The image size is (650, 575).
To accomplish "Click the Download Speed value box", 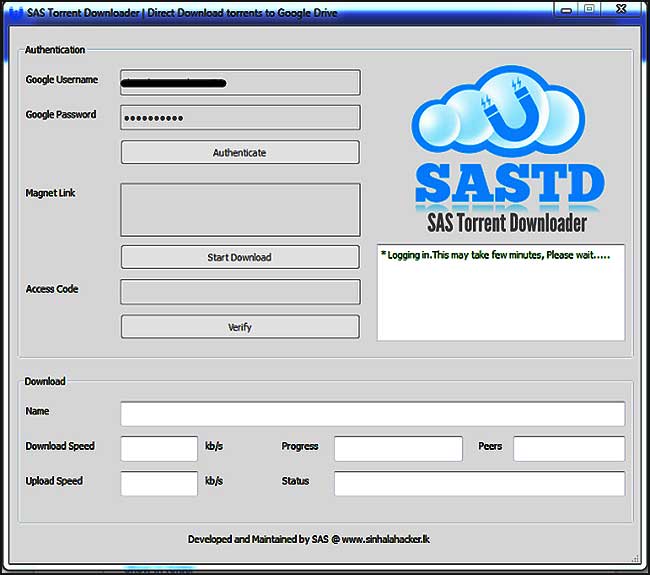I will 159,448.
